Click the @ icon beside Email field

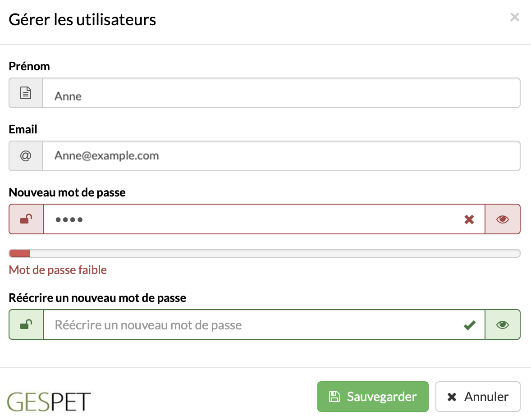[26, 155]
